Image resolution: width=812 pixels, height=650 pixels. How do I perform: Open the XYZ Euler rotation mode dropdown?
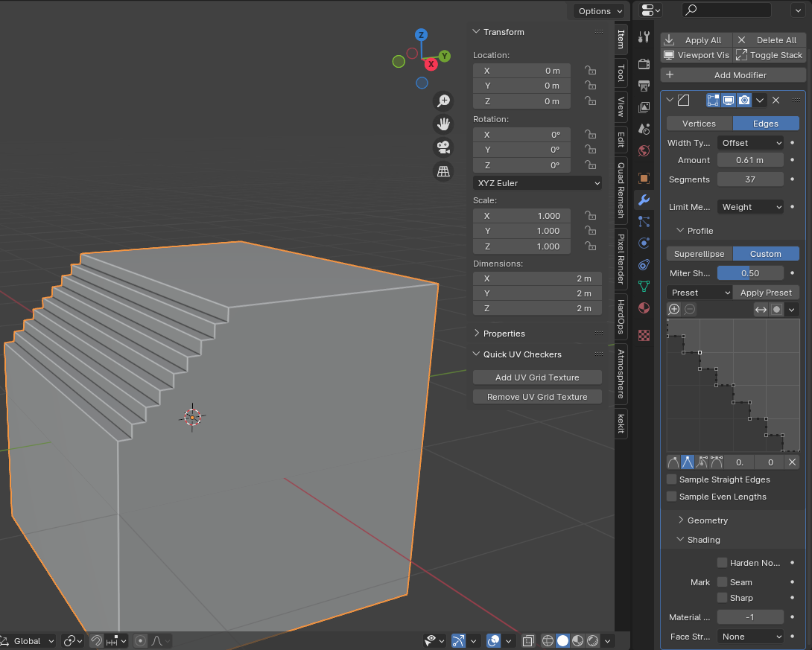coord(537,183)
